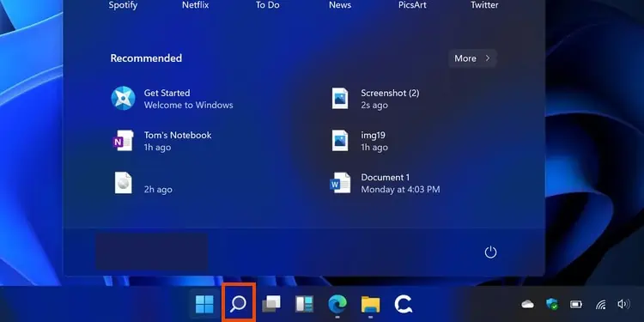Open taskbar Search magnifier icon
Screen dimensions: 644x322
238,304
